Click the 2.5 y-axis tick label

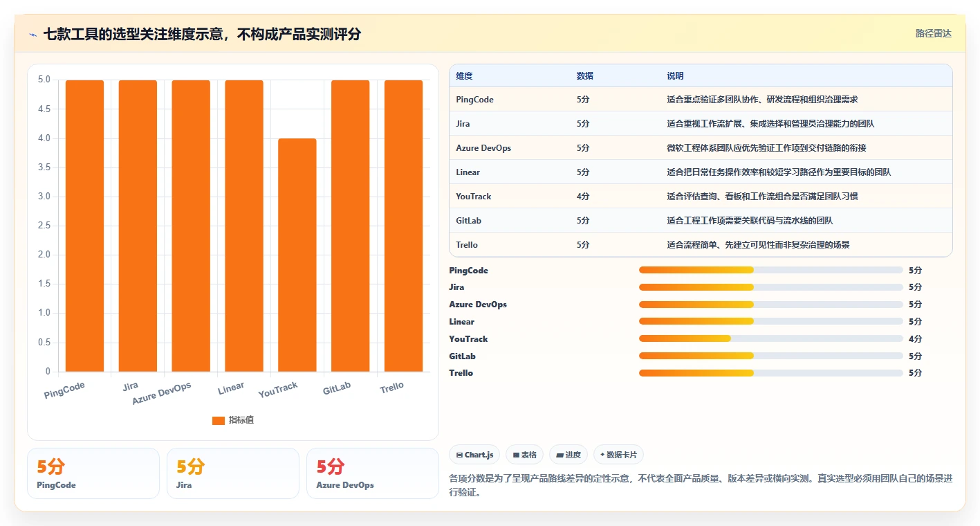pyautogui.click(x=44, y=226)
